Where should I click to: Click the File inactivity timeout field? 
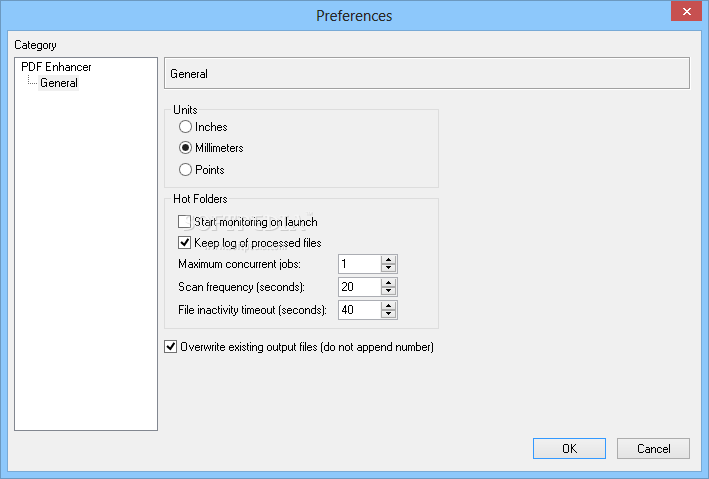click(359, 310)
